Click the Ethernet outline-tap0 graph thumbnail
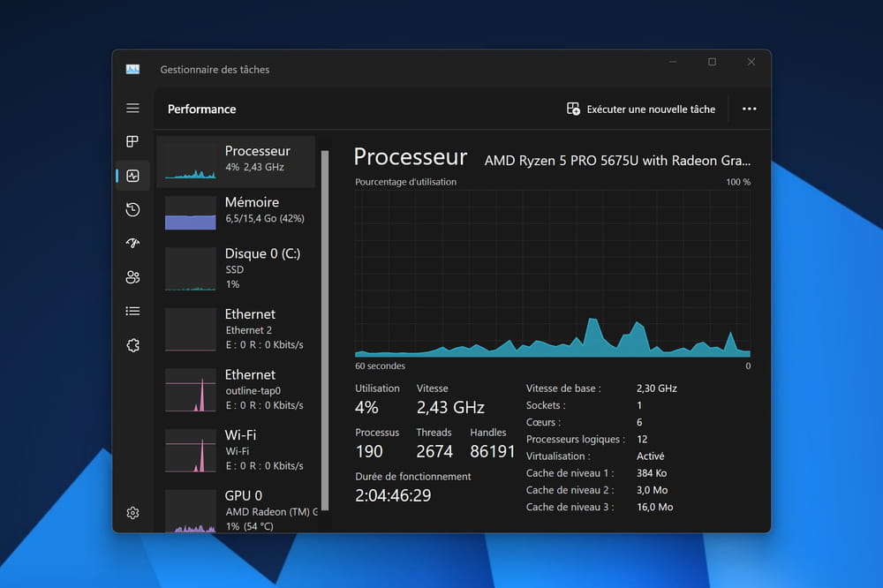The width and height of the screenshot is (883, 588). click(x=191, y=390)
